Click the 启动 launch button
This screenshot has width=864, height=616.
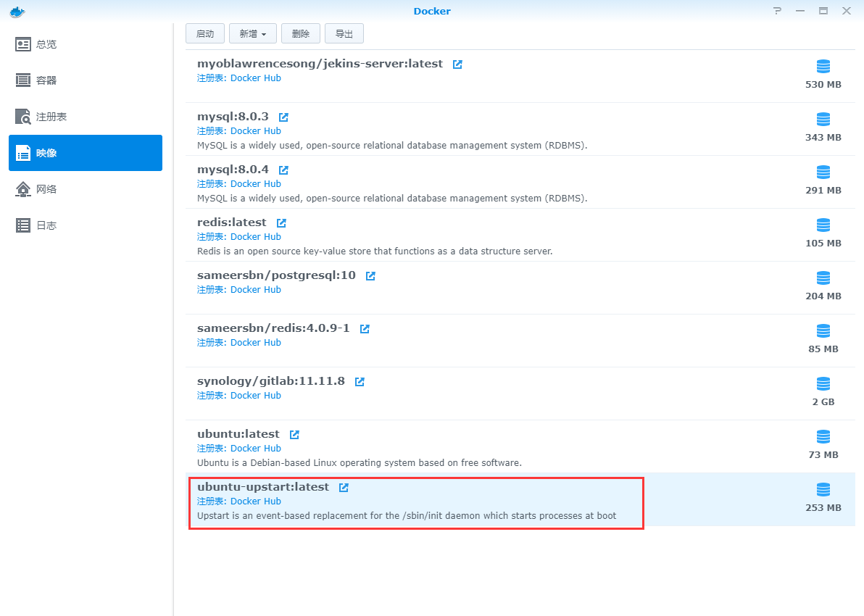[205, 34]
